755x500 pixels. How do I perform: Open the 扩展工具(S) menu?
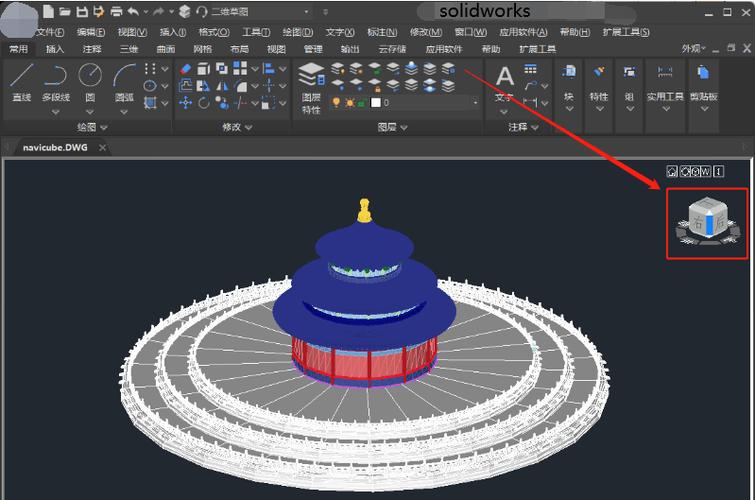coord(626,32)
